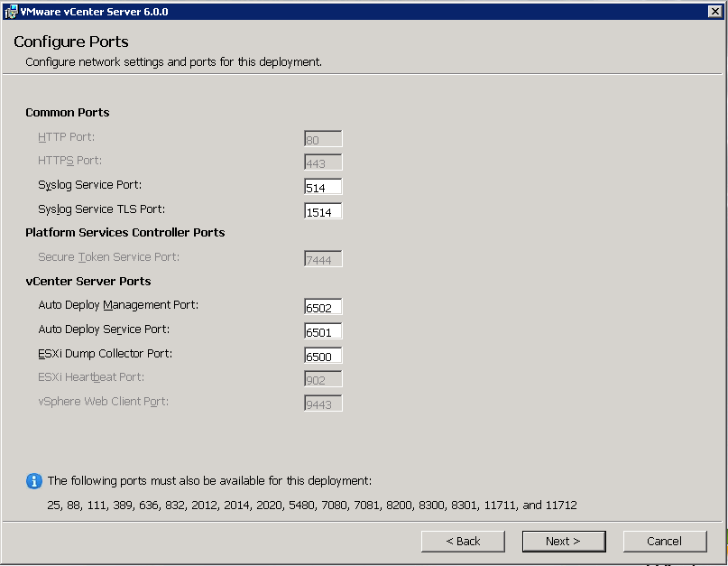This screenshot has height=566, width=728.
Task: Edit the Syslog Service Port field
Action: pyautogui.click(x=323, y=187)
